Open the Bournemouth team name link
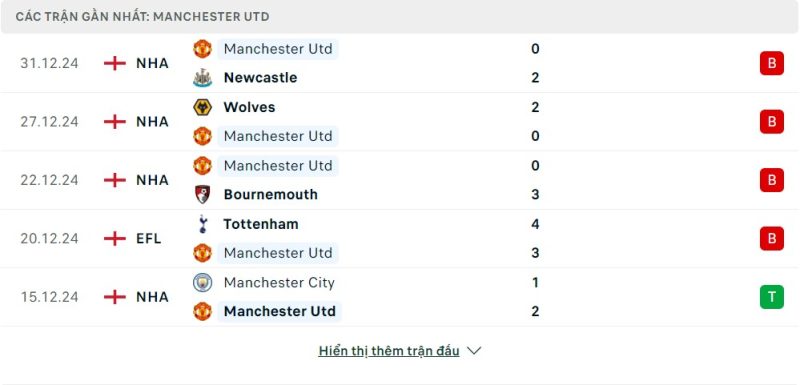Image resolution: width=800 pixels, height=385 pixels. (270, 194)
